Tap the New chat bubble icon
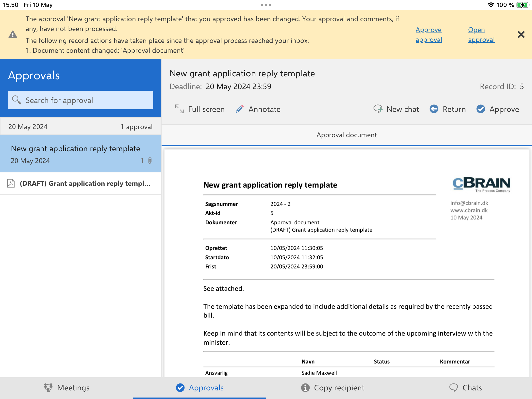Image resolution: width=532 pixels, height=399 pixels. coord(378,109)
